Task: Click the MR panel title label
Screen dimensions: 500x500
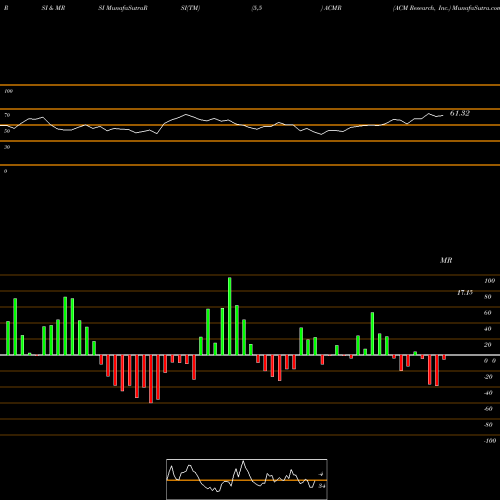Action: (x=446, y=260)
